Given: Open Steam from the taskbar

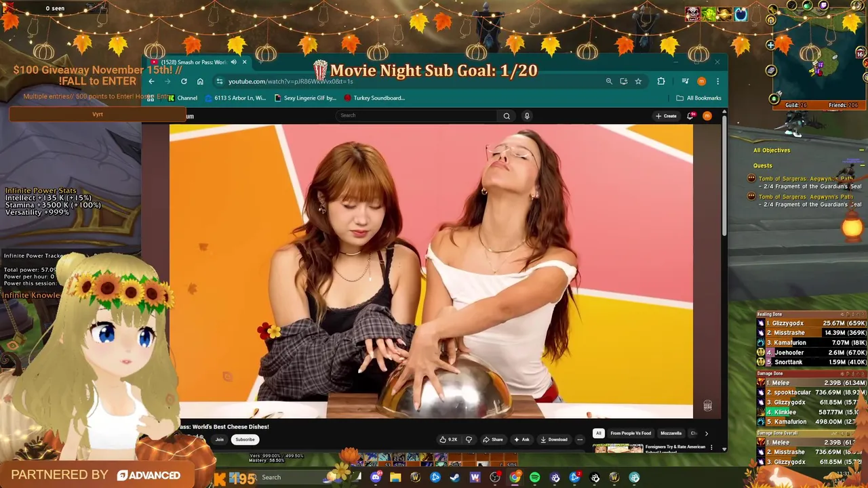Looking at the screenshot, I should (455, 477).
